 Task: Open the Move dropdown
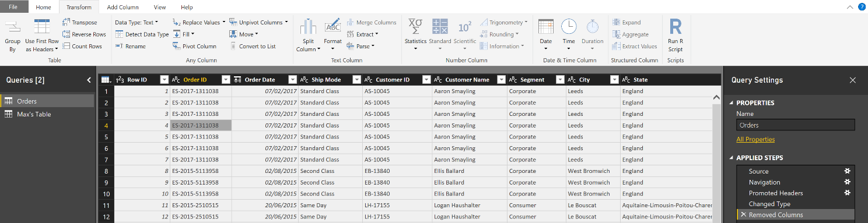pos(244,34)
